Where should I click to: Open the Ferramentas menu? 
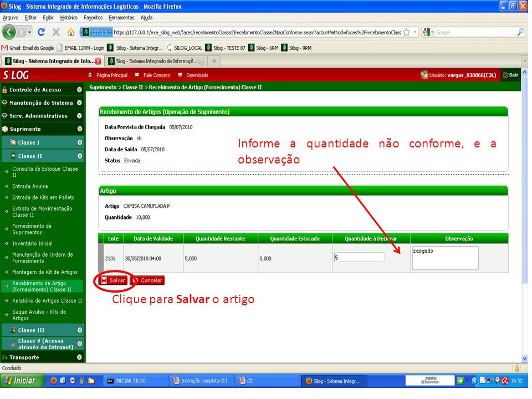coord(121,18)
